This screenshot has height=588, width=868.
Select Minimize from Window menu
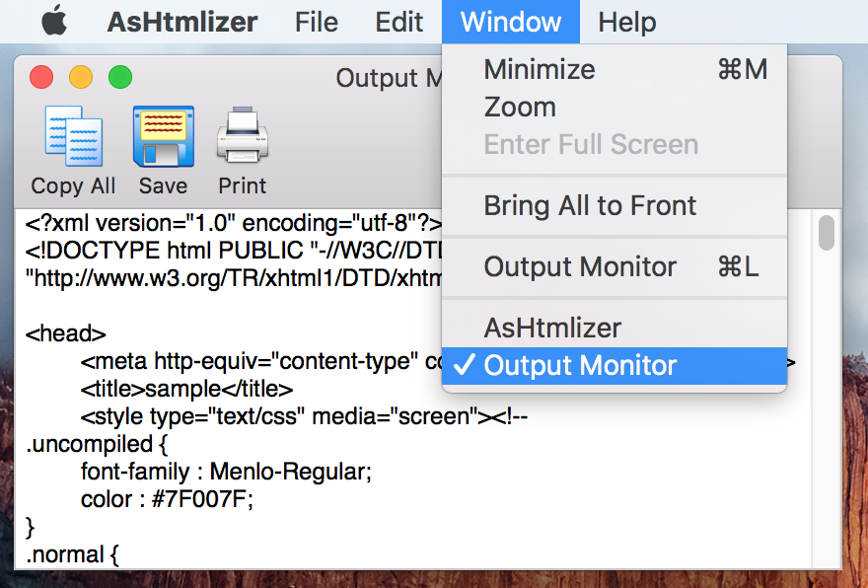pos(615,70)
